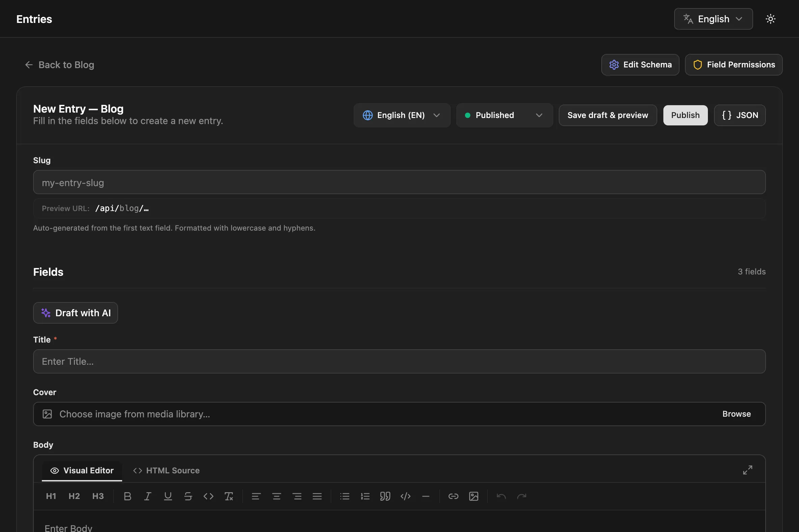Viewport: 799px width, 532px height.
Task: Open Edit Schema
Action: [640, 65]
